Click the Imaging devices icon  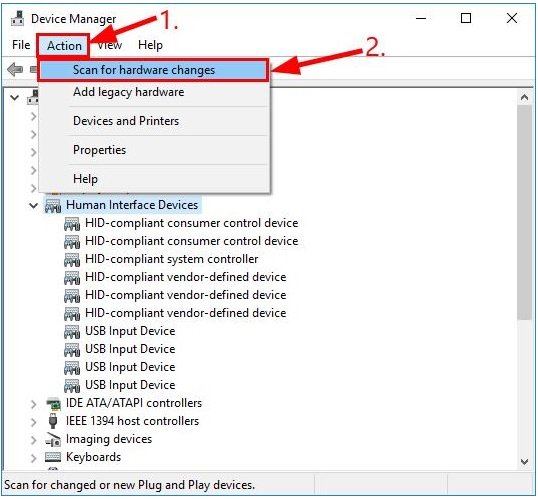pyautogui.click(x=53, y=439)
